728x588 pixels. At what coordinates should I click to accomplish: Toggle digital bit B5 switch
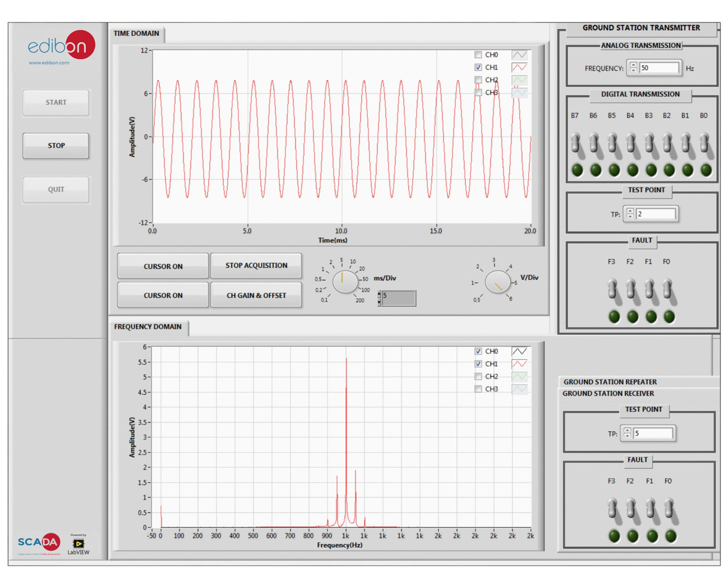pos(613,143)
